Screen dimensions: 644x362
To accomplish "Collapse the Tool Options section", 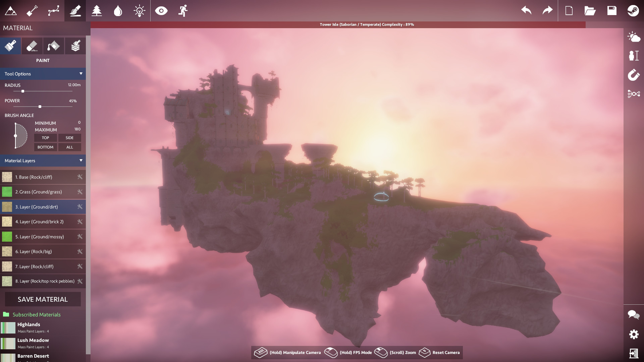I will [80, 73].
